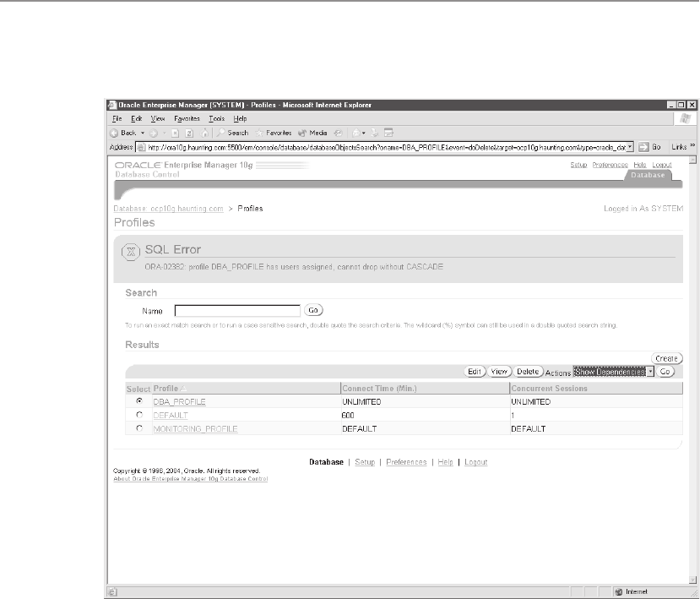Click the Print toolbar icon
The width and height of the screenshot is (700, 599).
(375, 133)
